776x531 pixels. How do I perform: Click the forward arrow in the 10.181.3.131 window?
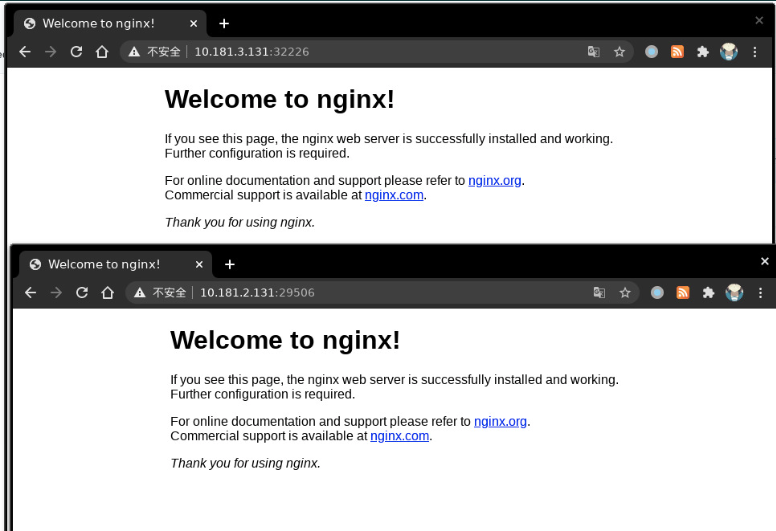[50, 52]
